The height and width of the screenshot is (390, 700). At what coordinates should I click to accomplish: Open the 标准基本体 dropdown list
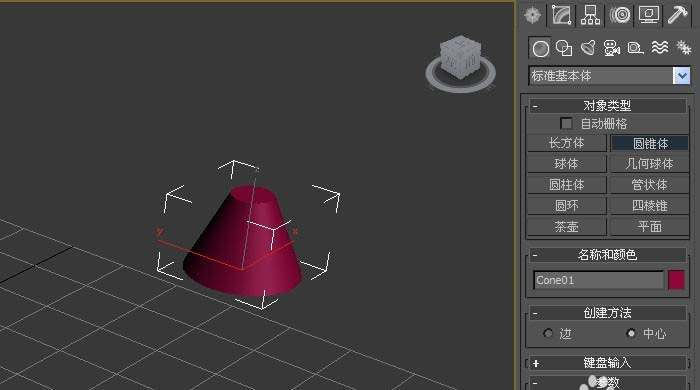coord(682,76)
